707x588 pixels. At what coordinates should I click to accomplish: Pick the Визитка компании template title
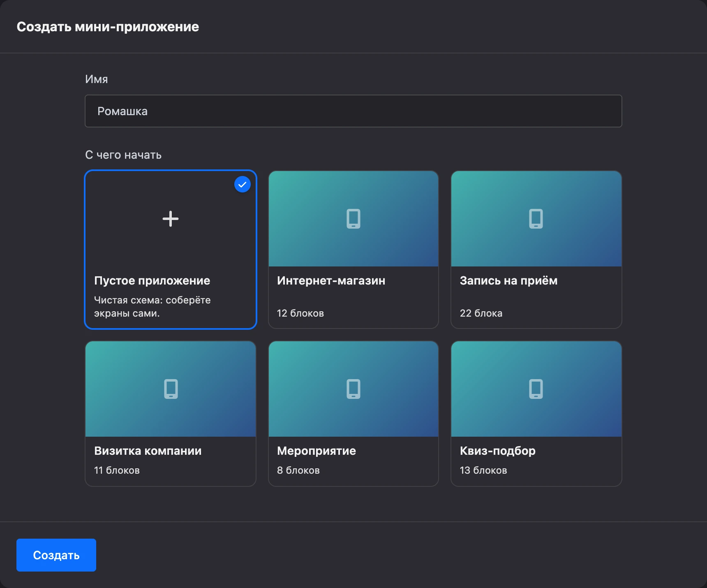148,451
